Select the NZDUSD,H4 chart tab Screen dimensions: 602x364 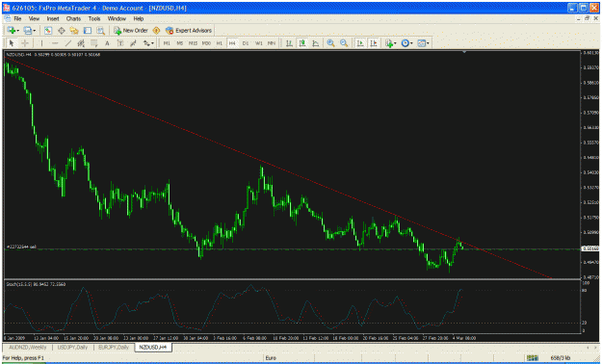tap(153, 347)
